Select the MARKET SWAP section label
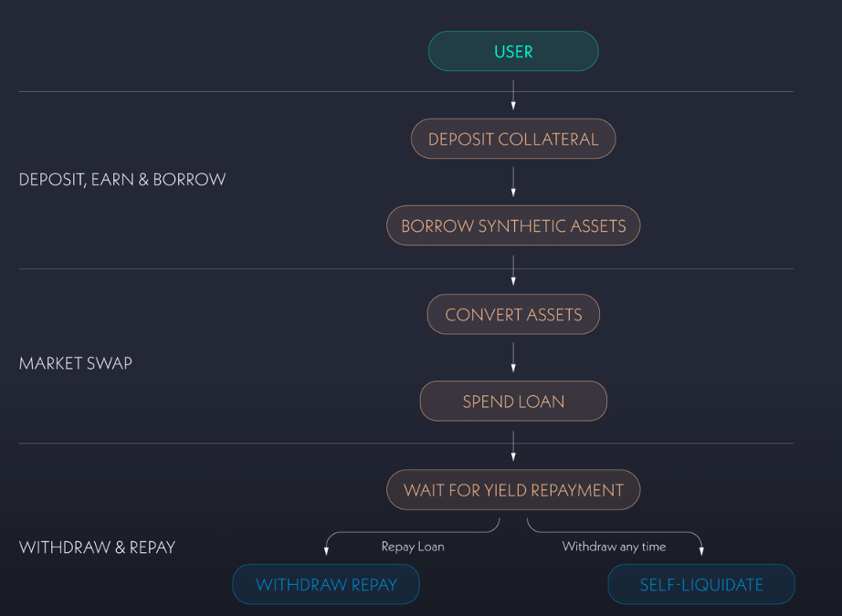Viewport: 842px width, 616px height. (76, 363)
